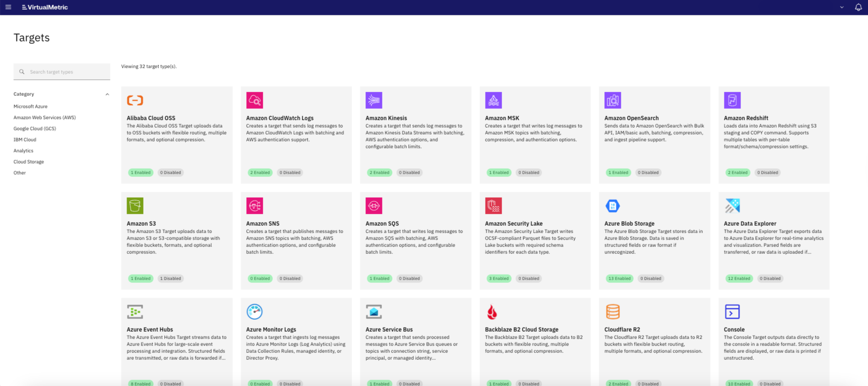Image resolution: width=868 pixels, height=386 pixels.
Task: Click the Amazon SNS icon
Action: click(255, 205)
